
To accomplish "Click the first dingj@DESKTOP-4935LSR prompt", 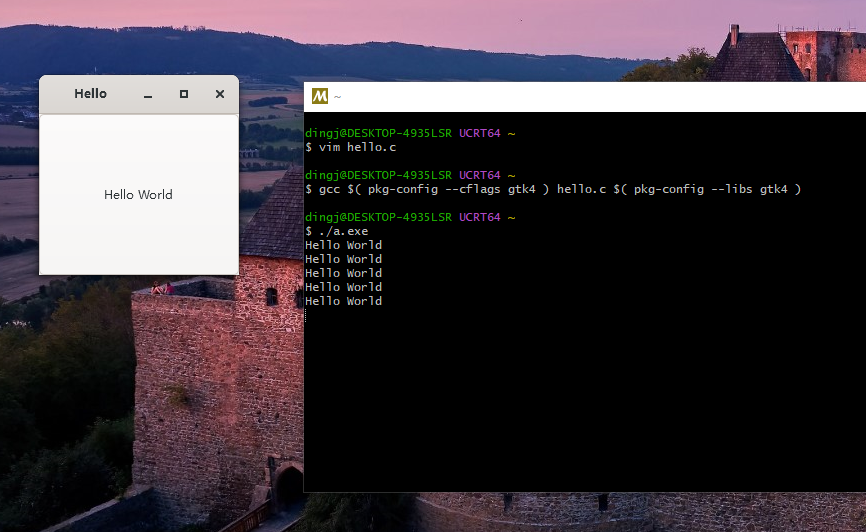I will (378, 133).
